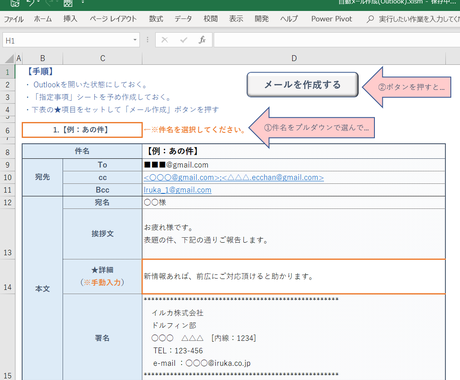Click the メールを作成する button
Screen dimensions: 460x380
tap(302, 85)
